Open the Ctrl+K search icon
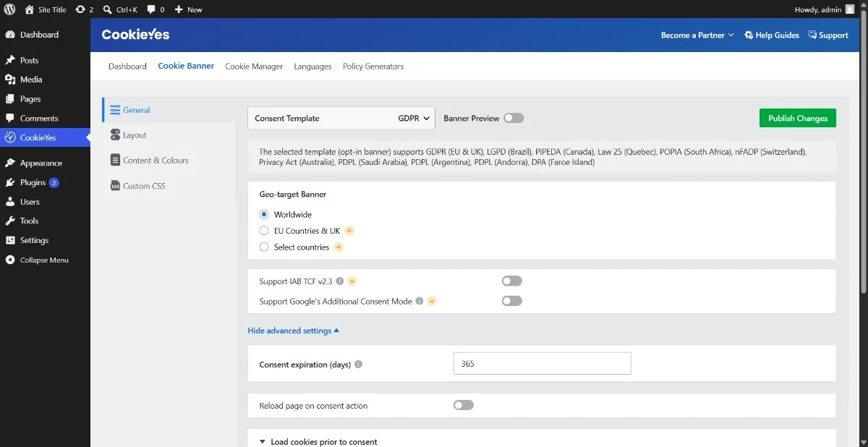868x447 pixels. point(107,9)
